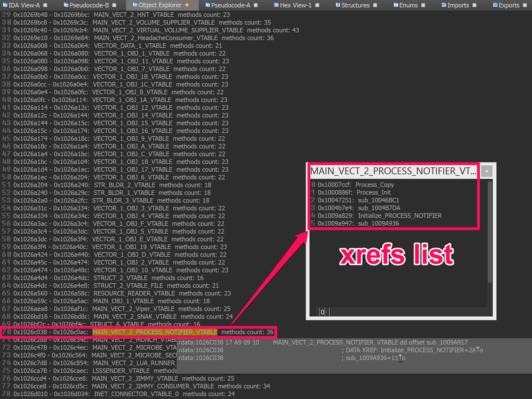
Task: Close the MAIN_VECT_2_PROCESS_NOTIFIER_VTABLE popup
Action: 486,171
